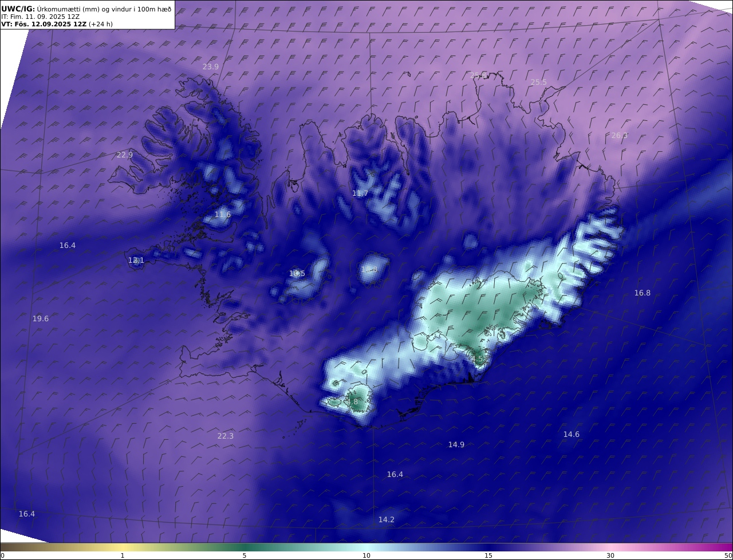The height and width of the screenshot is (560, 733).
Task: Click the 22.3 value label
Action: pos(225,436)
